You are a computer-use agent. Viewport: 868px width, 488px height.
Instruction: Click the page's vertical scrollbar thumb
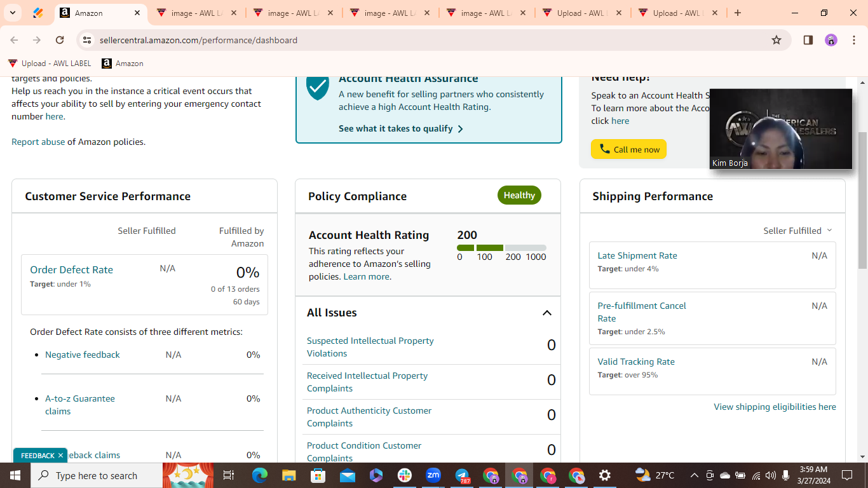click(862, 200)
